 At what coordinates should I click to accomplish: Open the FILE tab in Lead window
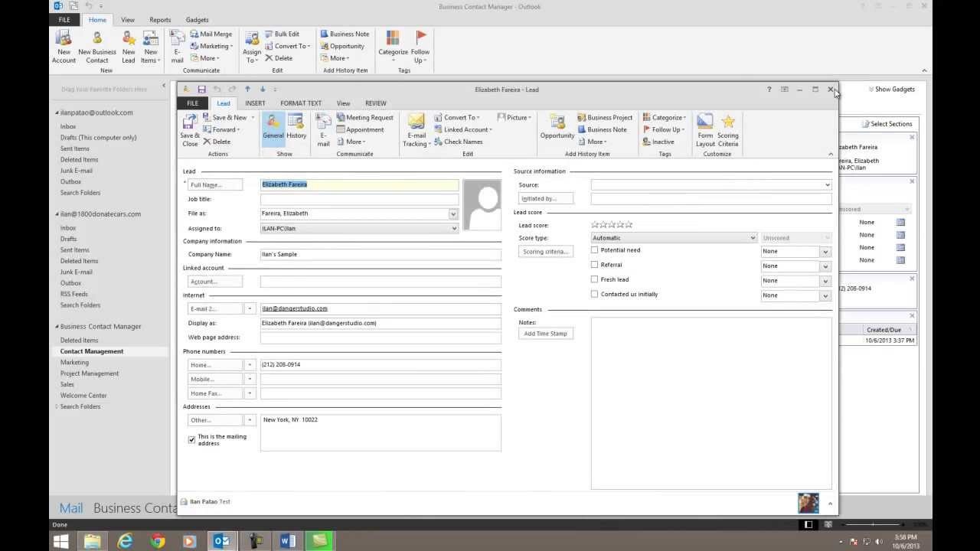coord(192,103)
